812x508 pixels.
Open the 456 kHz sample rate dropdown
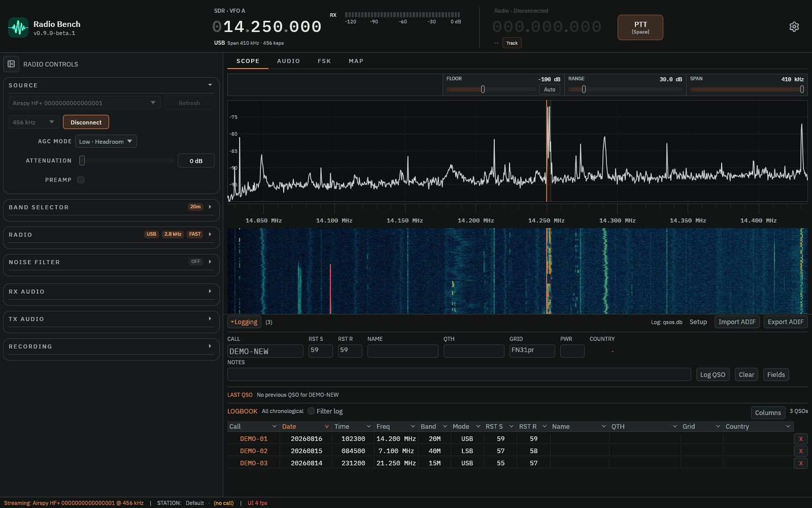point(33,122)
